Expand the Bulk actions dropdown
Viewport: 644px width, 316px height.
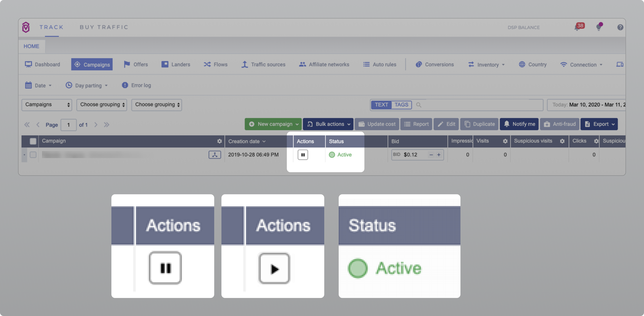click(328, 124)
